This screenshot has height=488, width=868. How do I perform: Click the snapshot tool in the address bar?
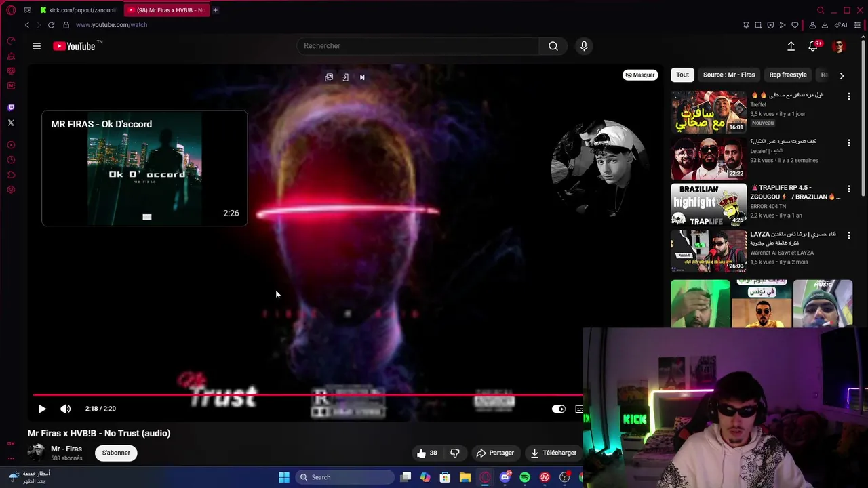click(x=758, y=25)
